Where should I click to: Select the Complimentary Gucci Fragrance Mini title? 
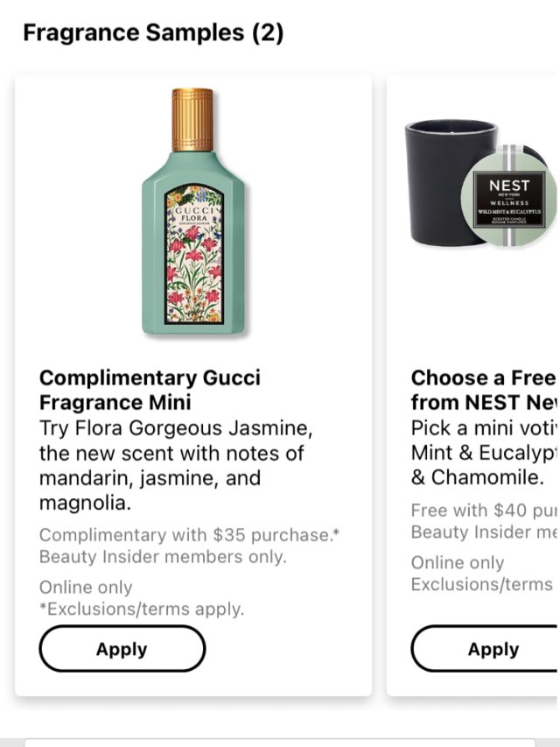pyautogui.click(x=150, y=391)
